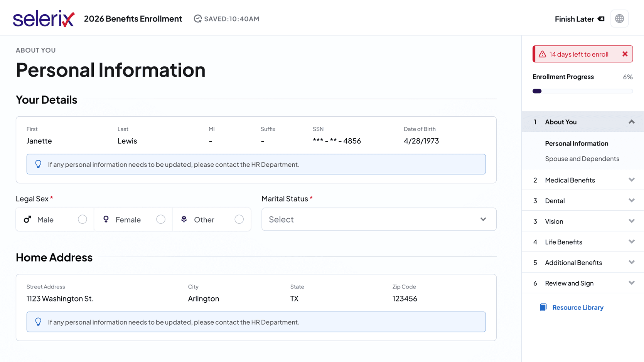Expand the Medical Benefits section chevron
This screenshot has width=644, height=362.
coord(631,180)
